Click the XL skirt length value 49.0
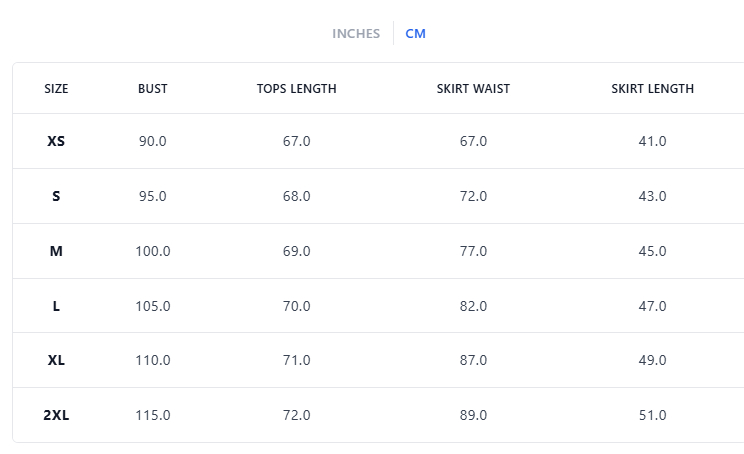Screen dimensions: 744x454 tap(652, 360)
